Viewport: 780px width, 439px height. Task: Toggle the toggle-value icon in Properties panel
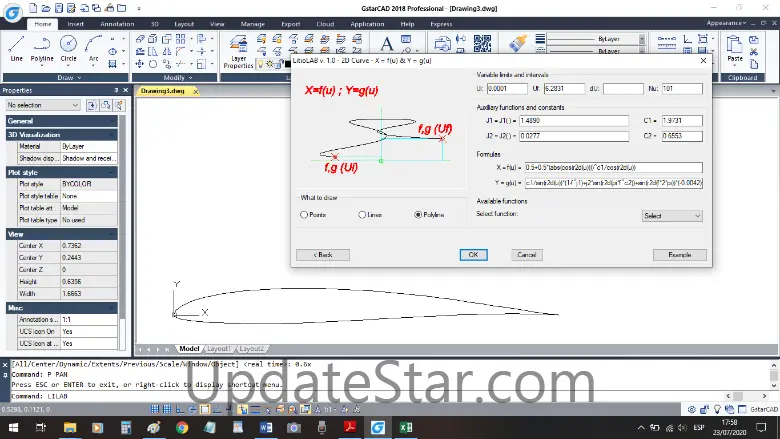tap(92, 105)
